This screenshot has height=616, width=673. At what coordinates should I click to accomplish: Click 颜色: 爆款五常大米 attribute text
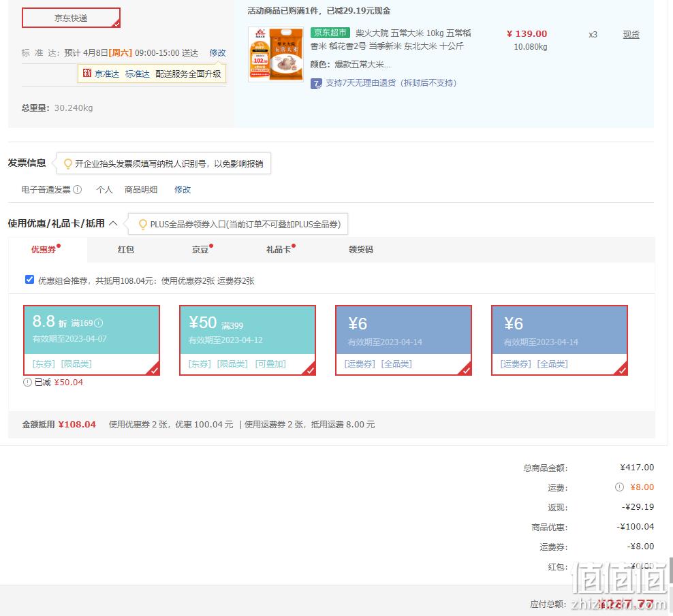(x=350, y=65)
